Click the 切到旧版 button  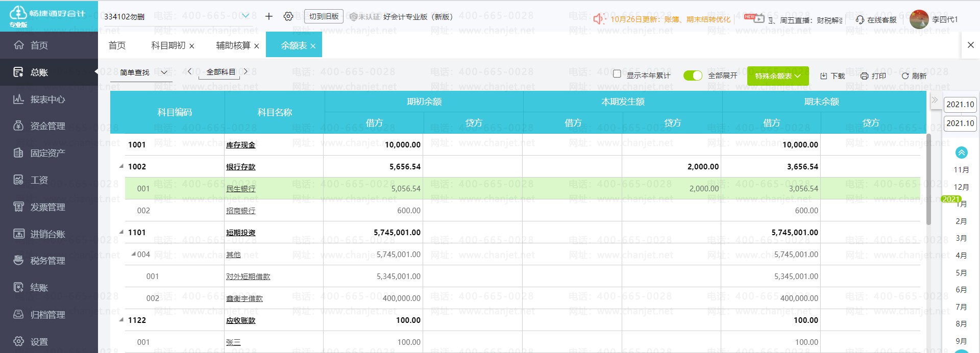(324, 16)
